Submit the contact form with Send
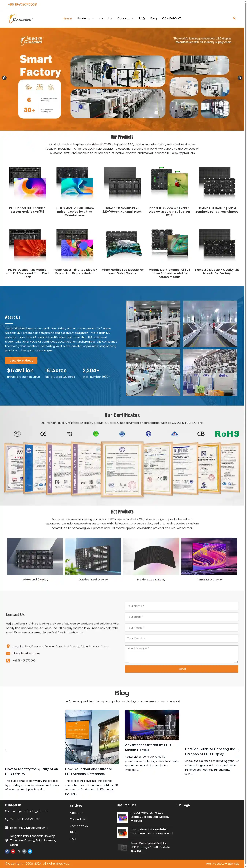Viewport: 247px width, 868px height. pyautogui.click(x=181, y=669)
